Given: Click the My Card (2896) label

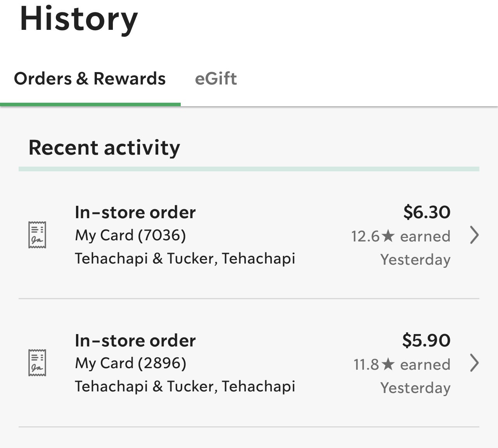Looking at the screenshot, I should coord(130,363).
